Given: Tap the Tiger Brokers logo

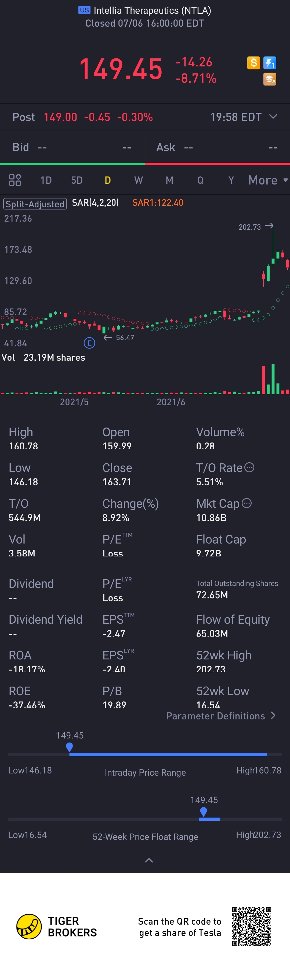Looking at the screenshot, I should point(29,926).
